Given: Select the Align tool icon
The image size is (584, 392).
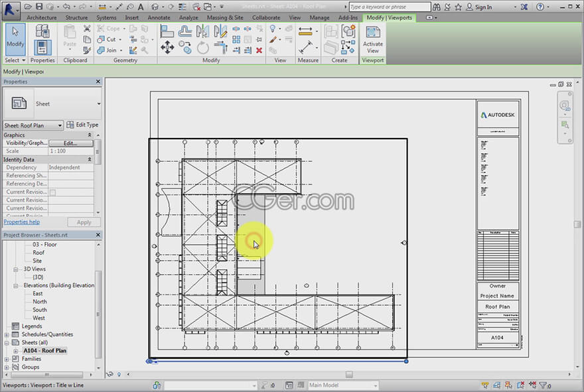Looking at the screenshot, I should [167, 31].
